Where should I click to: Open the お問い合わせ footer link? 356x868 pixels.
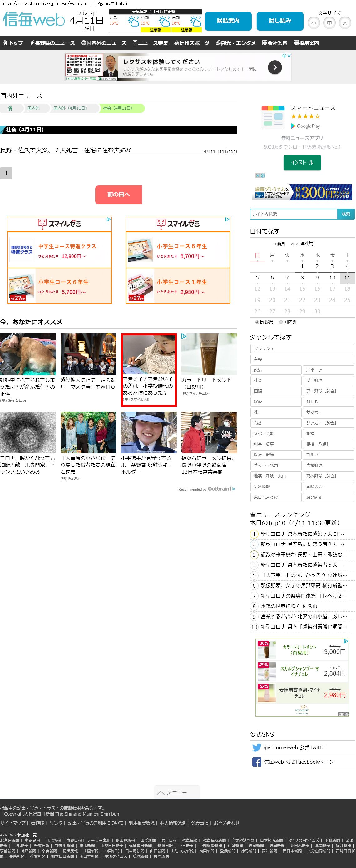point(226,822)
